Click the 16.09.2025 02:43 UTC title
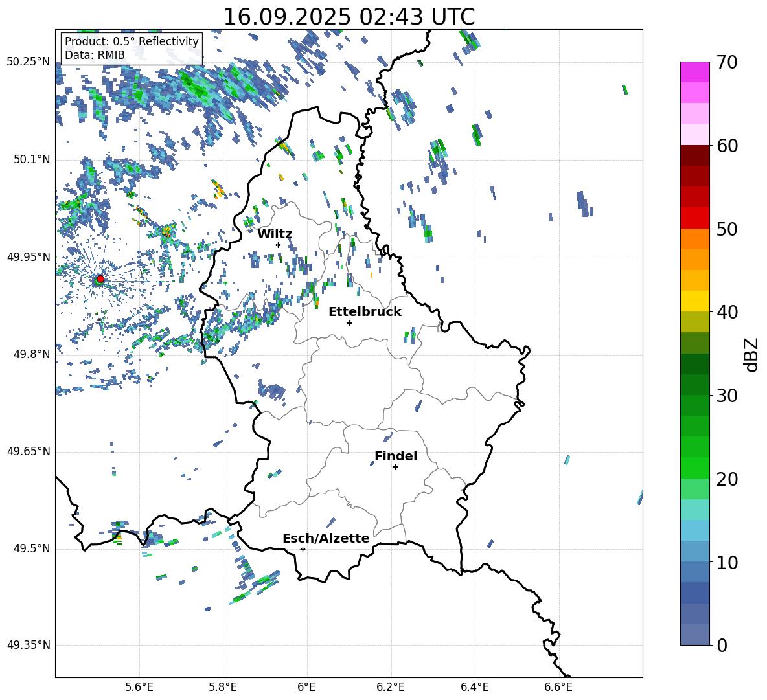The height and width of the screenshot is (700, 767). pyautogui.click(x=349, y=17)
